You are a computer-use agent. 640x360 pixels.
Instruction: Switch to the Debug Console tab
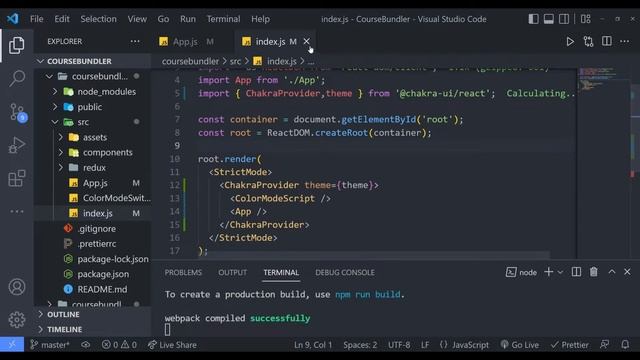pos(345,272)
